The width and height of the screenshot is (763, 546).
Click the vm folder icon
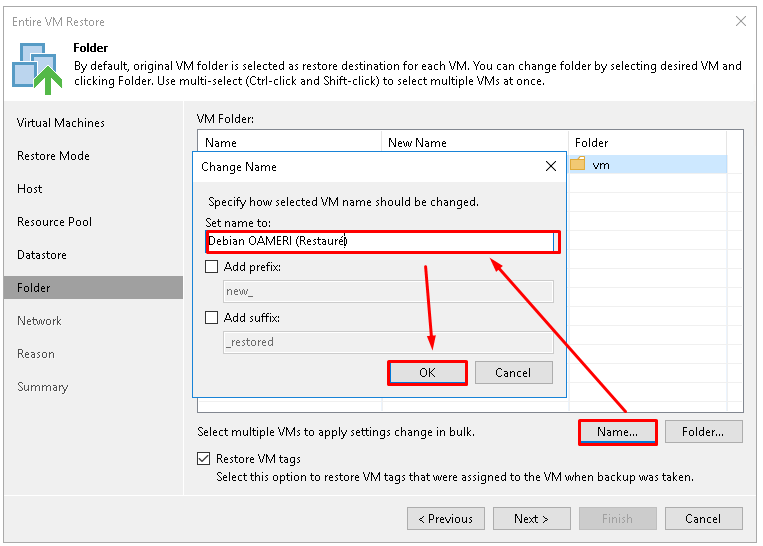tap(578, 164)
